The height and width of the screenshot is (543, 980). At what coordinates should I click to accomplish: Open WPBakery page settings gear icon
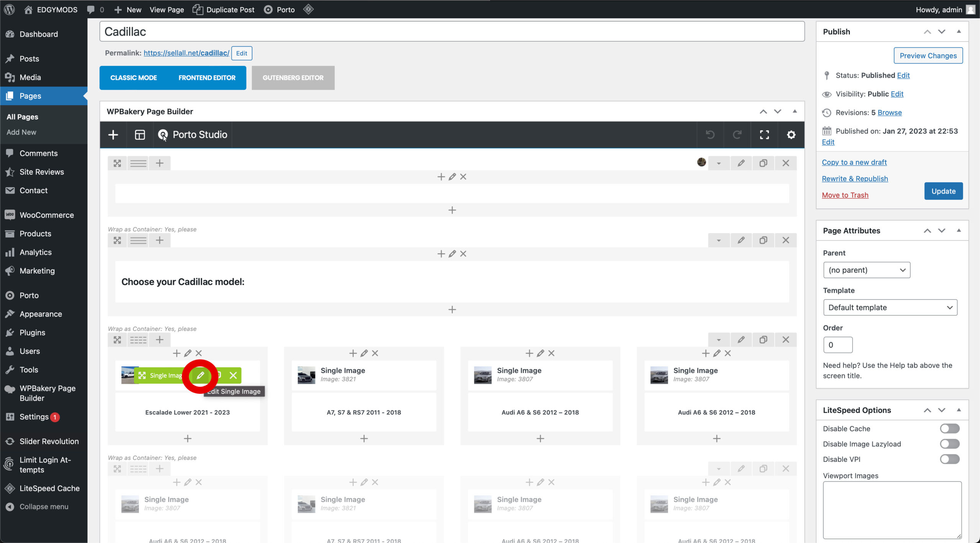point(791,135)
